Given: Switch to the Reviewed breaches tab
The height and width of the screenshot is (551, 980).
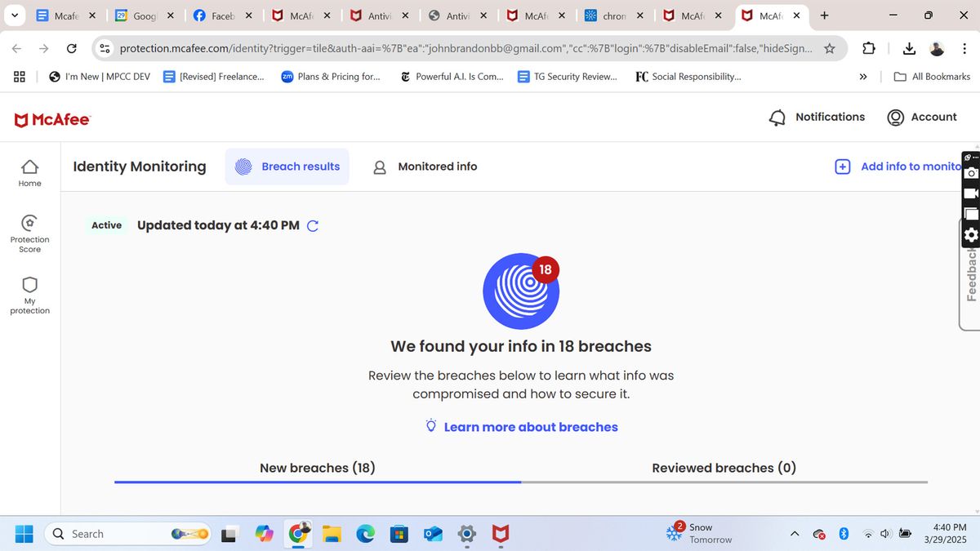Looking at the screenshot, I should coord(724,468).
